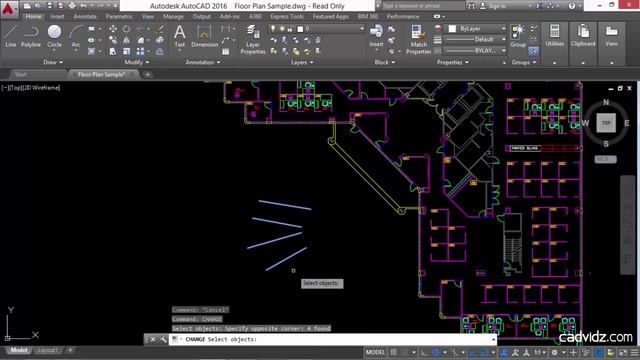
Task: Switch to the Annotate ribbon tab
Action: 85,17
